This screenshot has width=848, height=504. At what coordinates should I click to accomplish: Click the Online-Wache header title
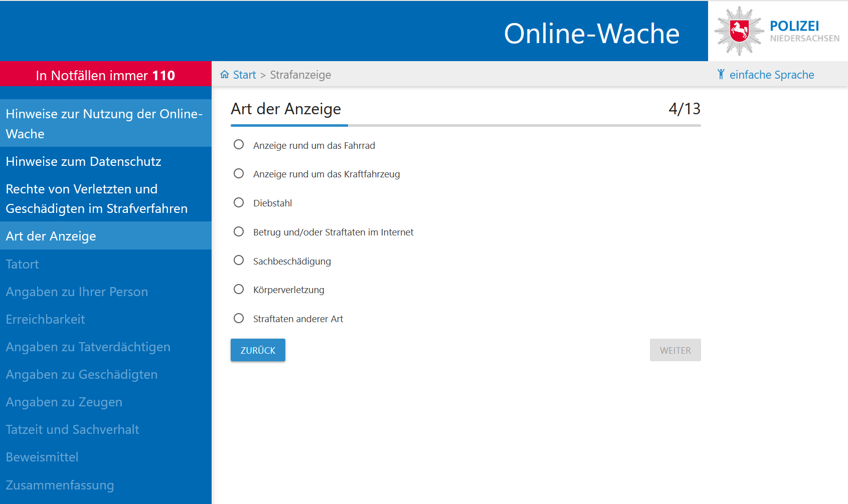pyautogui.click(x=592, y=34)
